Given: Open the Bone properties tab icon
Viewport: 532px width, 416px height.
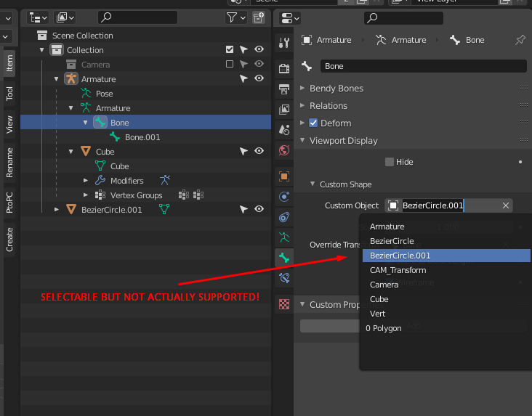Looking at the screenshot, I should coord(284,258).
